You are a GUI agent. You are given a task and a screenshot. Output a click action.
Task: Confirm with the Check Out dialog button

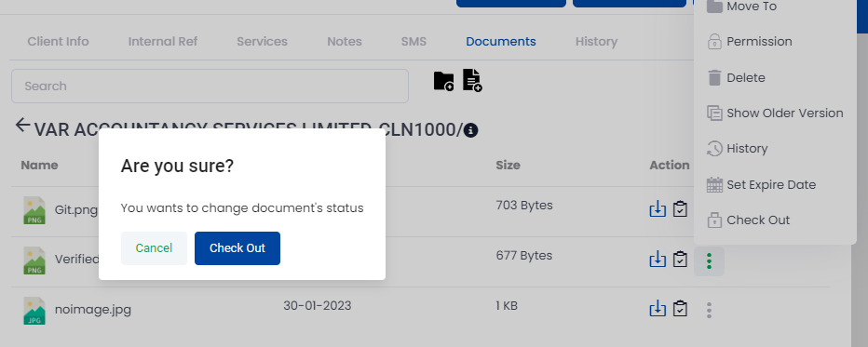click(x=237, y=248)
